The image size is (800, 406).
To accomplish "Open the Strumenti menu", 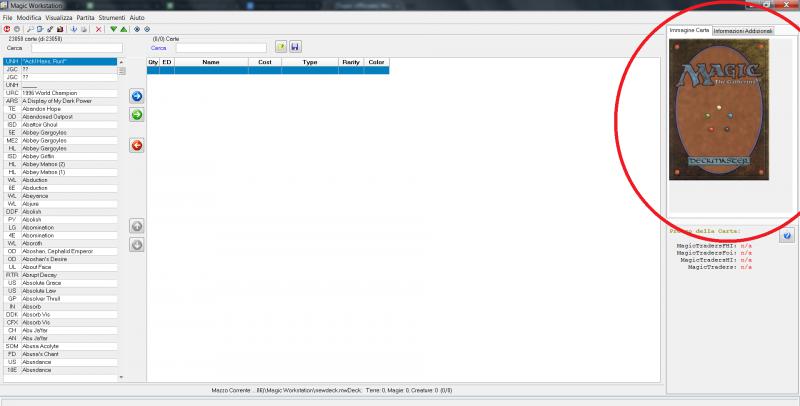I will pos(112,18).
